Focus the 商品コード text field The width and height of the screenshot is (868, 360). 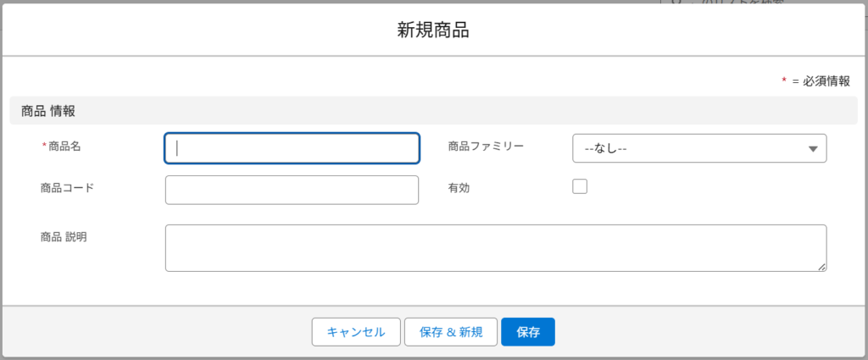(292, 191)
